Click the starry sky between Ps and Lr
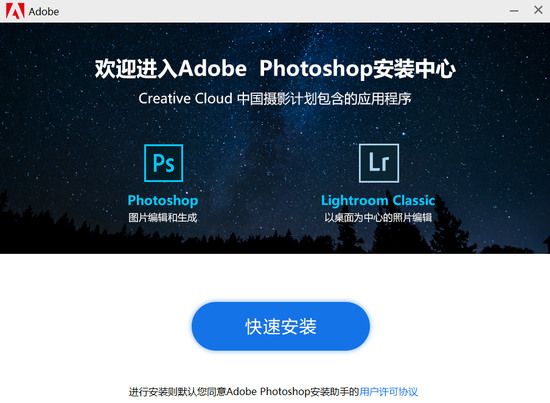 [x=271, y=163]
